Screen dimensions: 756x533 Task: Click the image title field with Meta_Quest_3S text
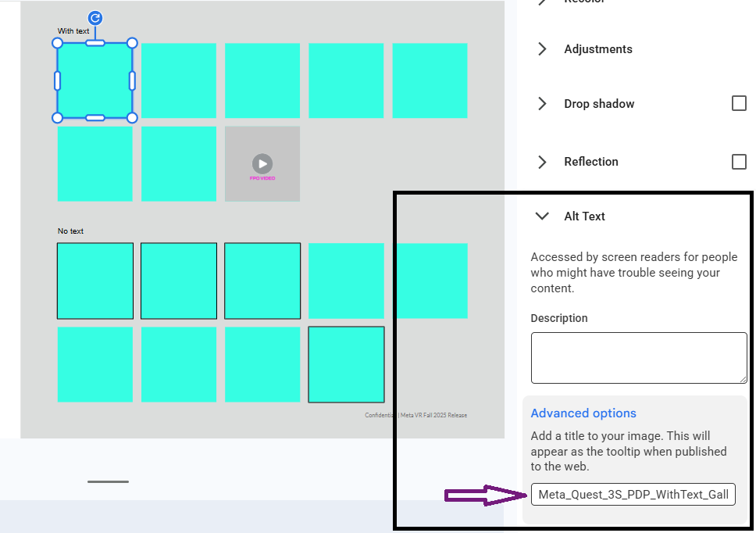click(x=633, y=495)
